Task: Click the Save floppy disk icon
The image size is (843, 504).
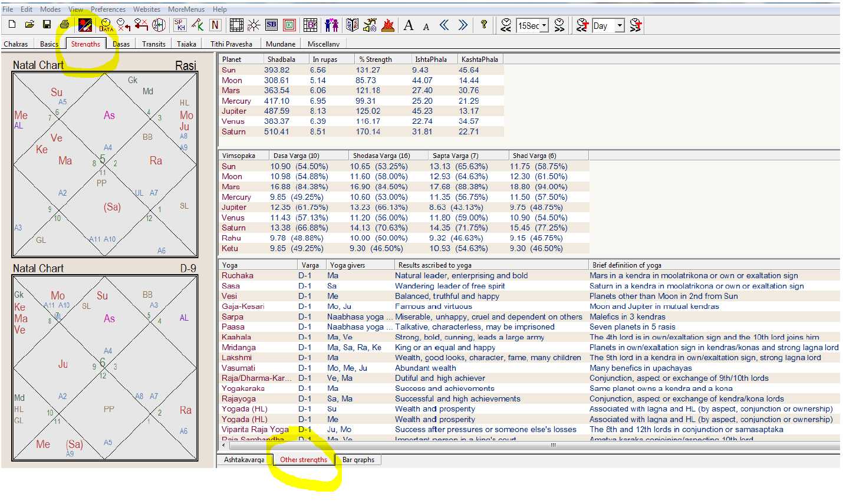Action: pyautogui.click(x=47, y=25)
